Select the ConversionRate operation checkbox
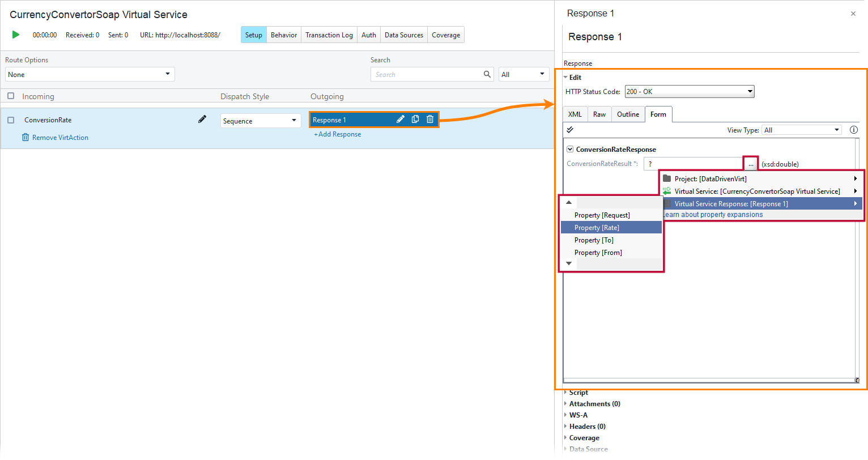 10,120
